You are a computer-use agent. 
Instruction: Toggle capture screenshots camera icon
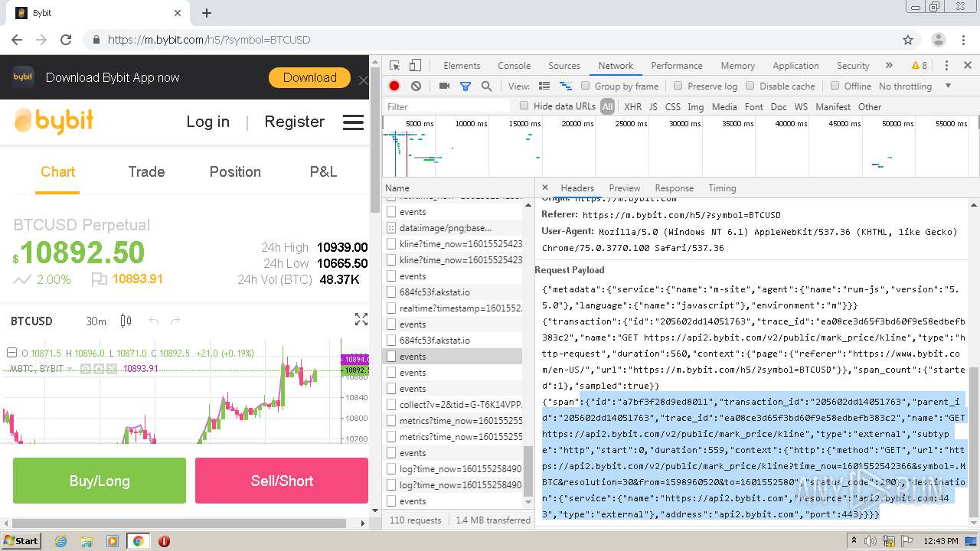[x=444, y=86]
